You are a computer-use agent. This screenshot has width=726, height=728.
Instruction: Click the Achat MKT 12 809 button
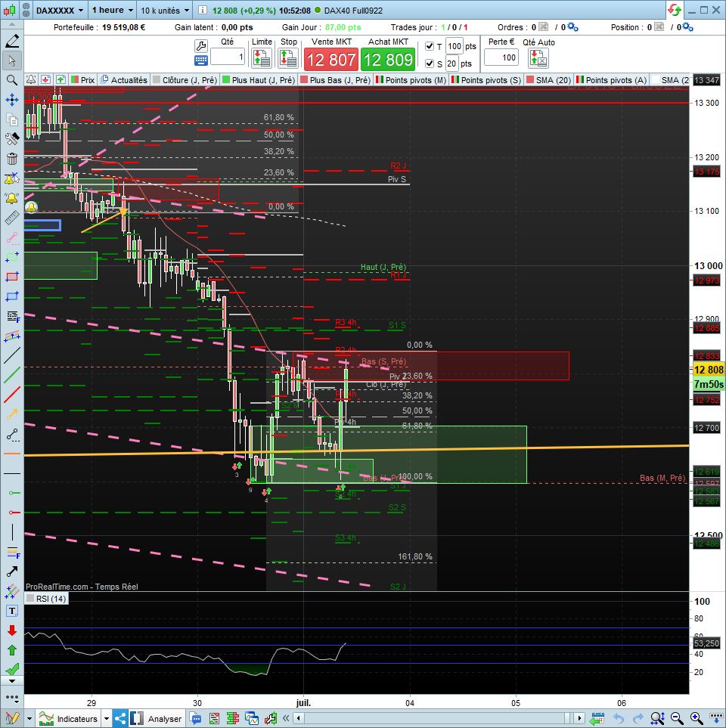tap(388, 60)
